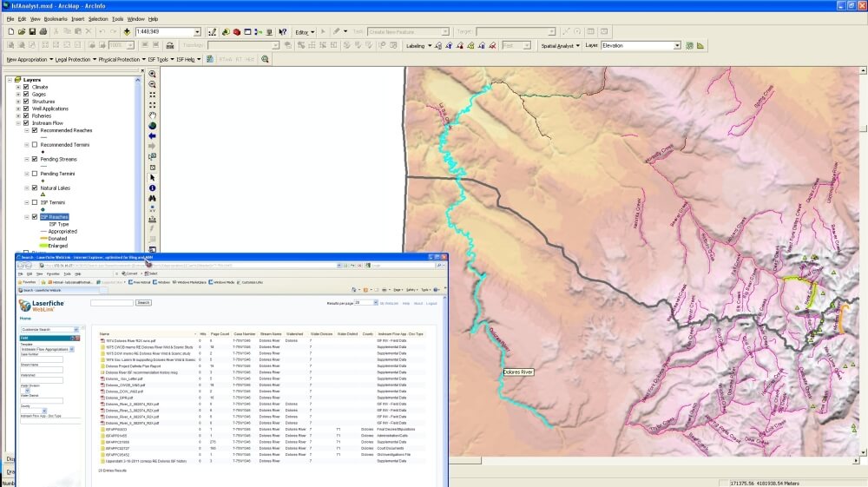Open the Editor toolbar icon

click(212, 32)
